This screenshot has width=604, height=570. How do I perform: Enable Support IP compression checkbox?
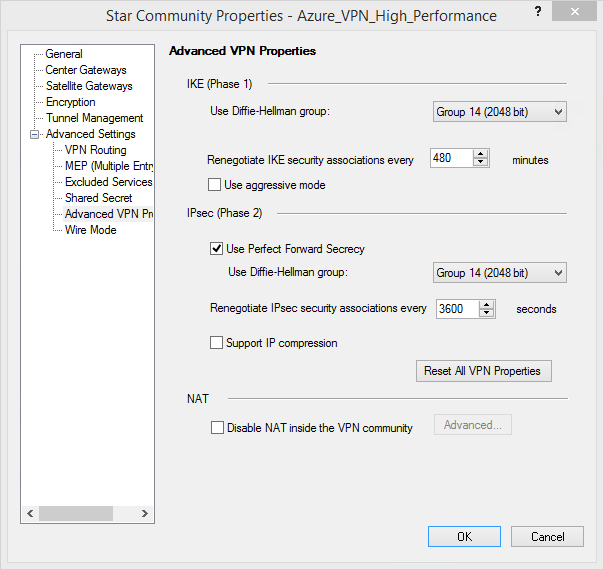(216, 342)
